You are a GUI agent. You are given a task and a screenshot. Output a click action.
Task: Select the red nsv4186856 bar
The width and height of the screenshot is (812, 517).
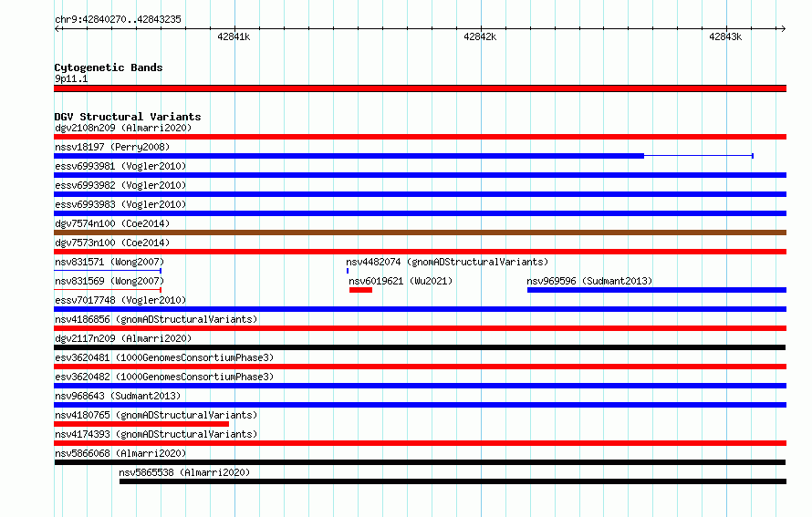[420, 328]
